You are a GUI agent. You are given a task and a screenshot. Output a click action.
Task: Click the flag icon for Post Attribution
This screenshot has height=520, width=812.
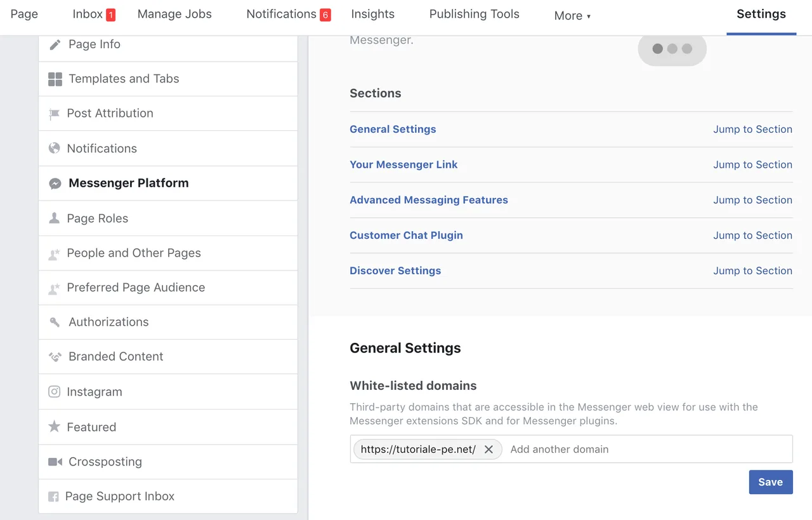[54, 114]
